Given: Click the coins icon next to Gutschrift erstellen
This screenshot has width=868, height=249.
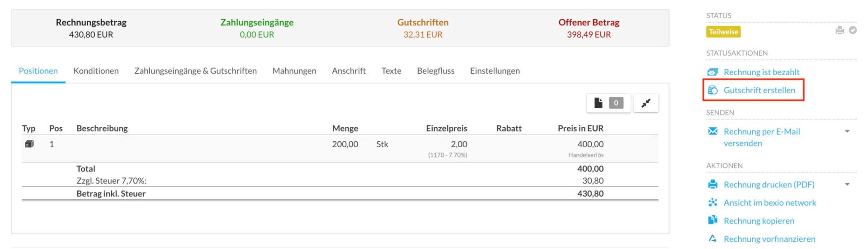Looking at the screenshot, I should coord(712,90).
